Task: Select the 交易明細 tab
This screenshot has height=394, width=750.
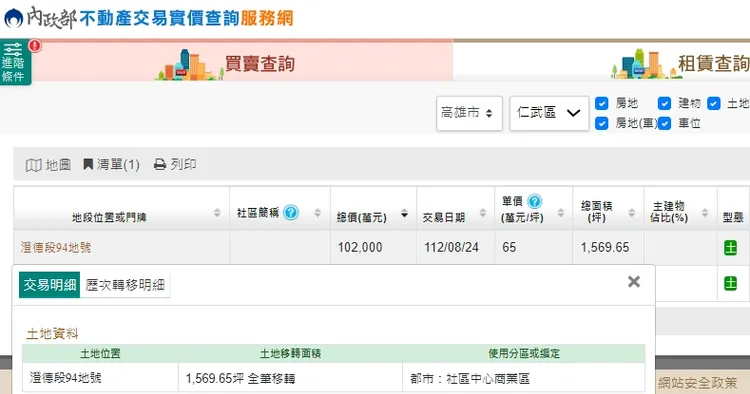Action: pyautogui.click(x=49, y=285)
